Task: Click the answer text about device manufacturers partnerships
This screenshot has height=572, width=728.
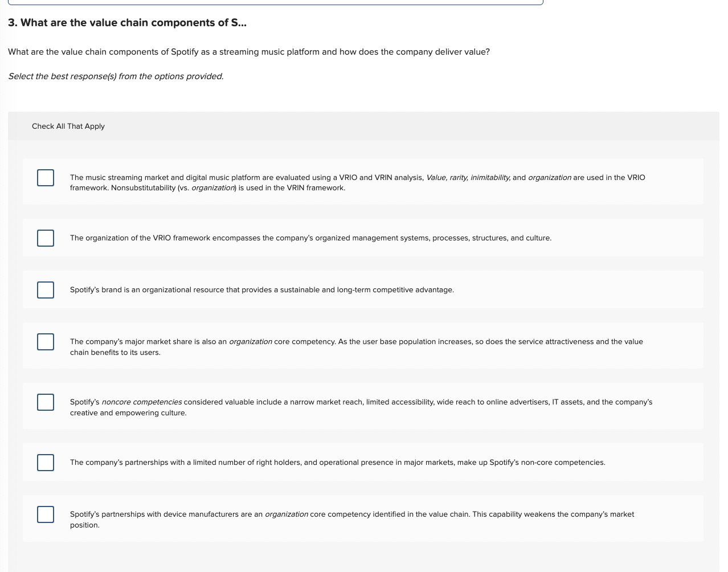Action: pos(352,520)
